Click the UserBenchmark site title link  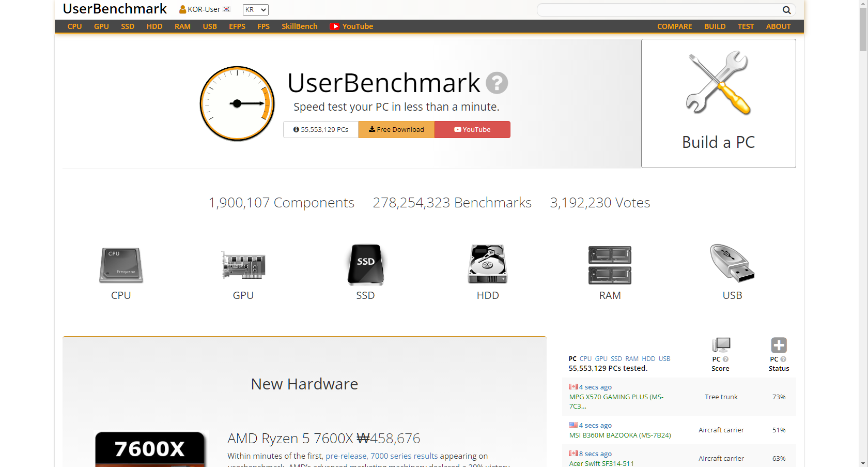(115, 9)
